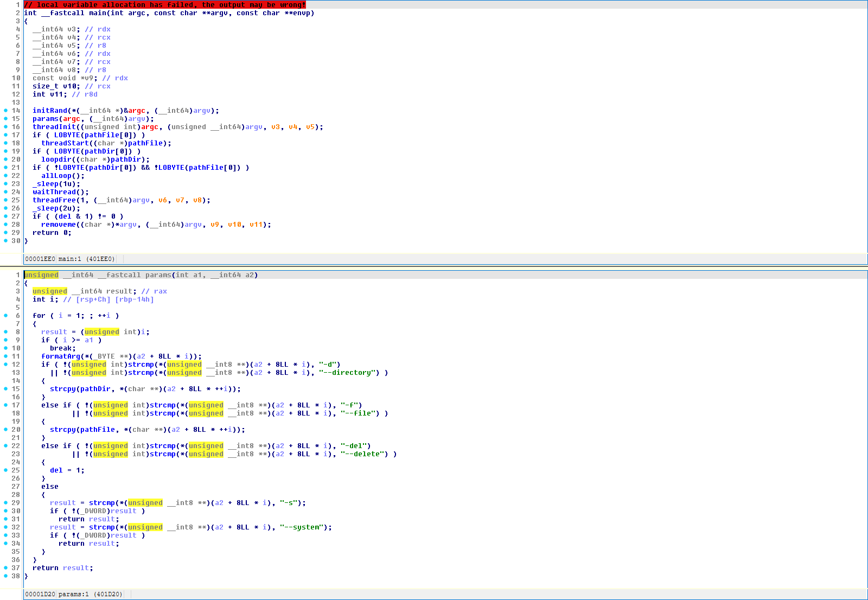Click the dot beside the return 0 statement

pyautogui.click(x=5, y=232)
